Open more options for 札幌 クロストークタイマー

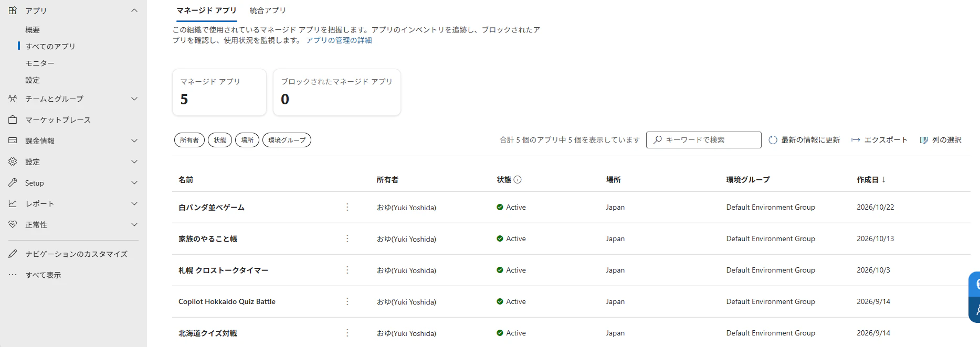[x=347, y=270]
